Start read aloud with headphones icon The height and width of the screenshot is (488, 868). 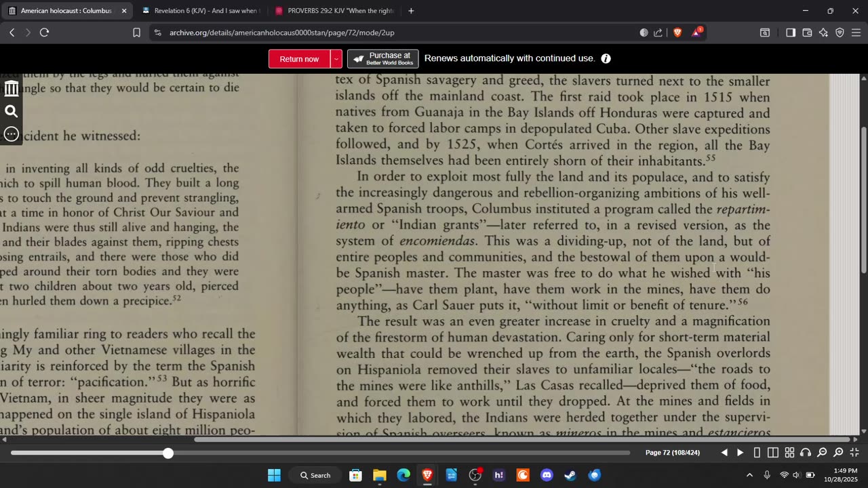tap(806, 453)
